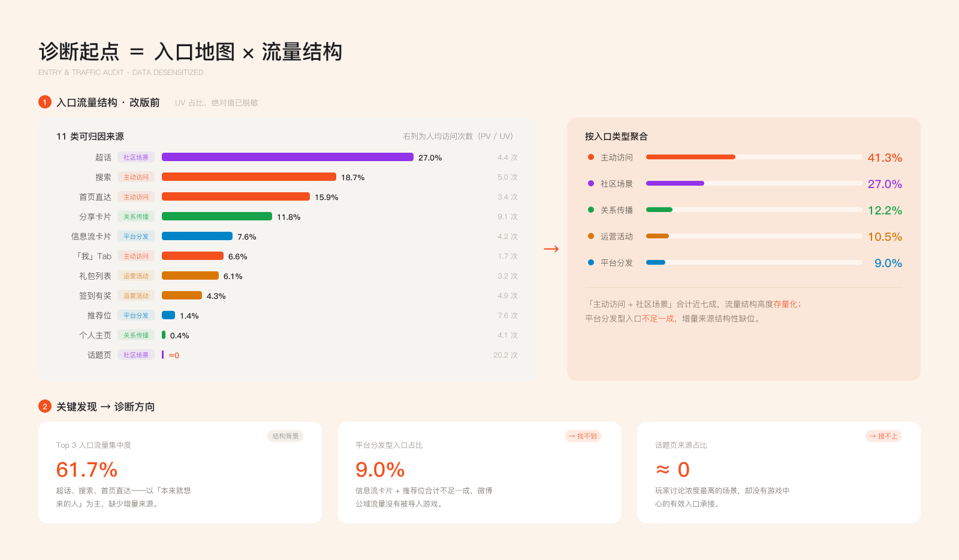
Task: Click the 11 类可归因来源 heading
Action: click(x=90, y=136)
